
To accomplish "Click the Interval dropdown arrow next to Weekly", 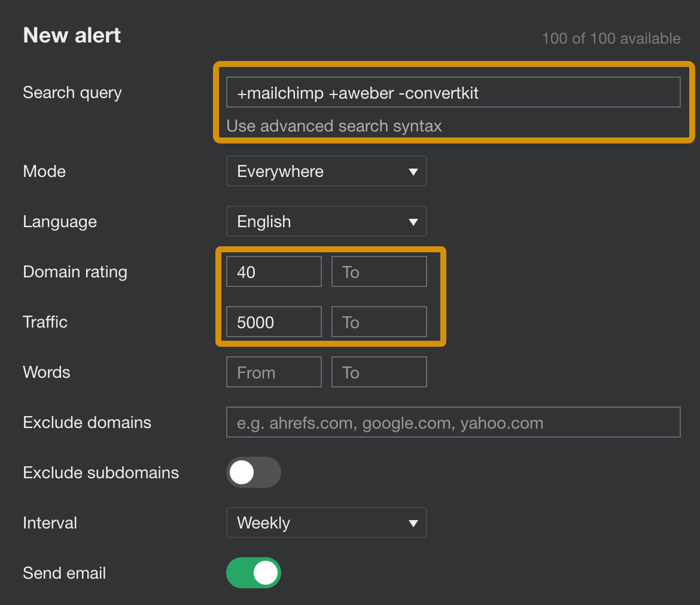I will [x=412, y=523].
